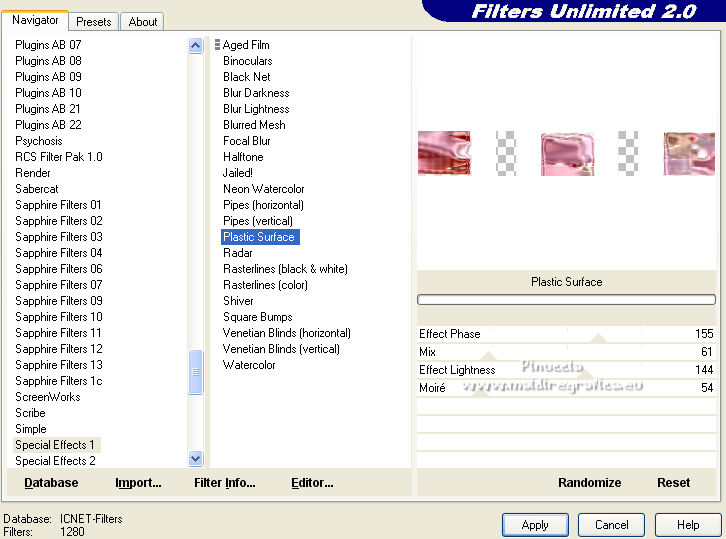The image size is (726, 539).
Task: Click the Randomize button
Action: 589,483
